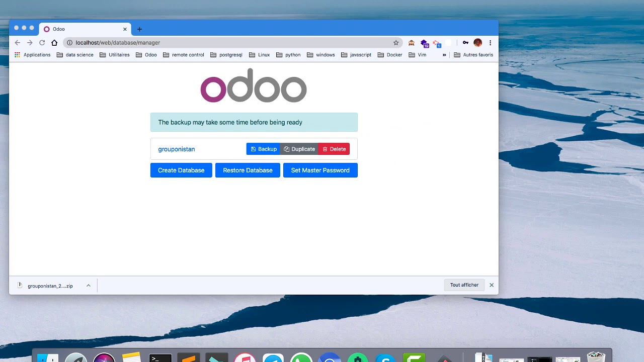Click Set Master Password
Viewport: 644px width, 362px height.
[x=320, y=170]
